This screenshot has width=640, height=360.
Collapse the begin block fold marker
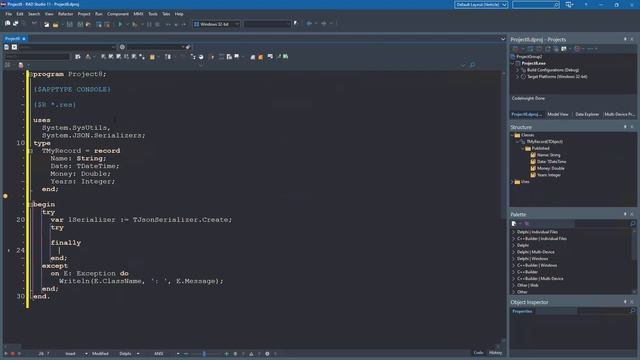(x=31, y=204)
